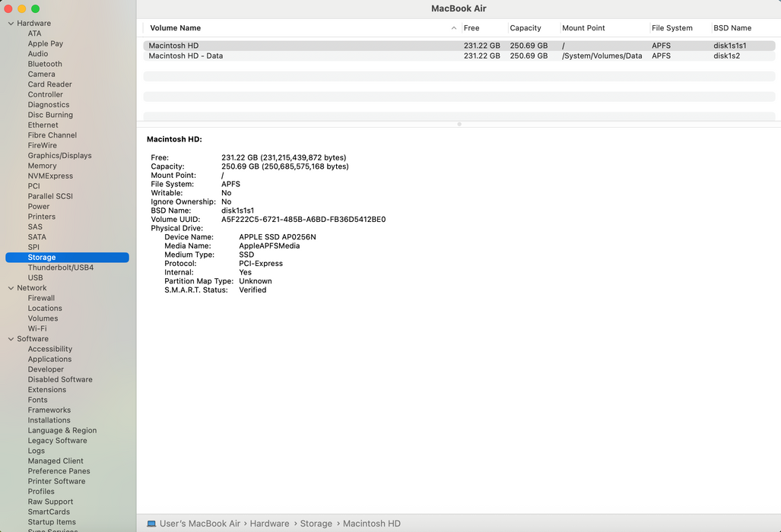Open Accessibility under Software
The height and width of the screenshot is (532, 781).
tap(49, 350)
